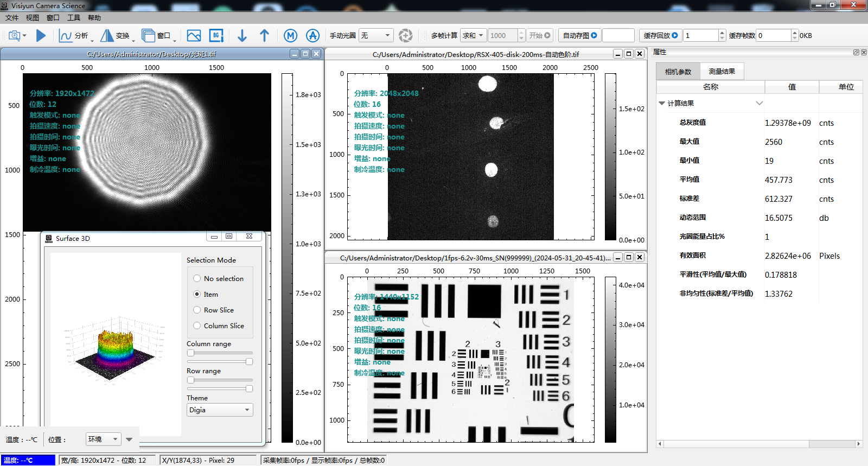Close the Surface 3D window
The height and width of the screenshot is (466, 868).
(249, 237)
